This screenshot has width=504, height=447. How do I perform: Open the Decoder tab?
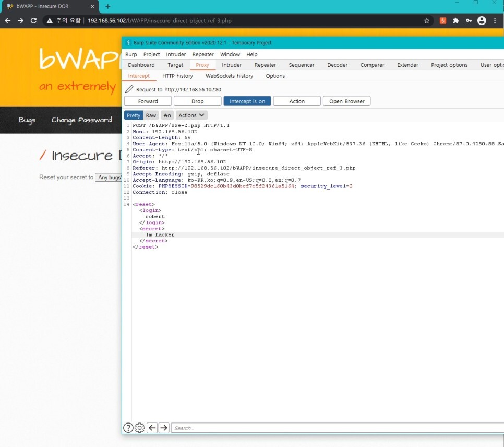pyautogui.click(x=337, y=65)
